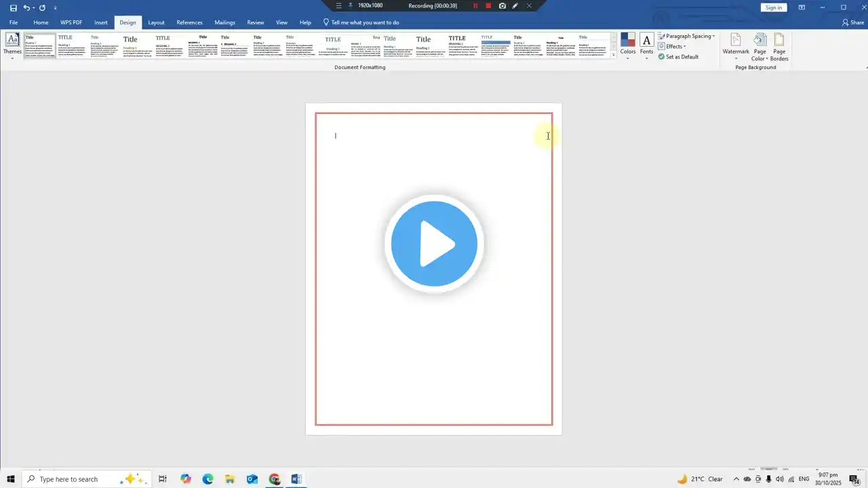Open the theme Fonts dropdown
Screen dimensions: 868x488
tap(647, 45)
